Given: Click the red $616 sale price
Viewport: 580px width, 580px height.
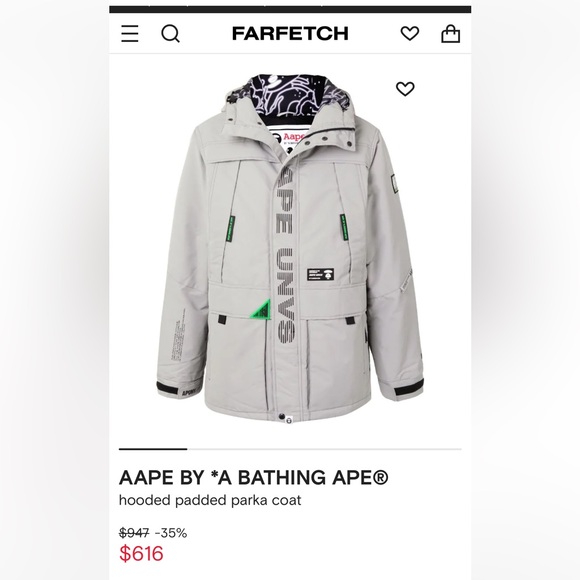Looking at the screenshot, I should click(141, 553).
